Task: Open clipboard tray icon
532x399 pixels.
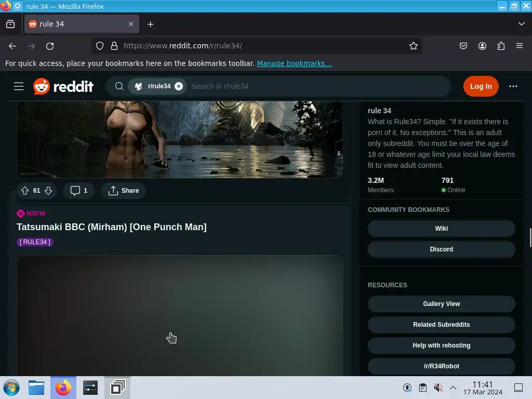Action: 423,388
